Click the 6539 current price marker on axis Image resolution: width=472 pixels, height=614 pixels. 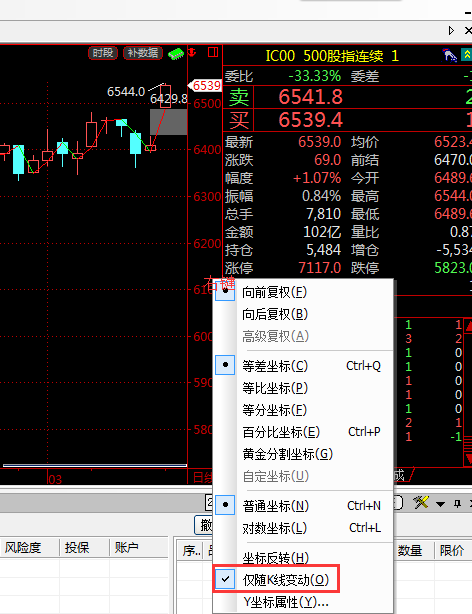click(206, 85)
